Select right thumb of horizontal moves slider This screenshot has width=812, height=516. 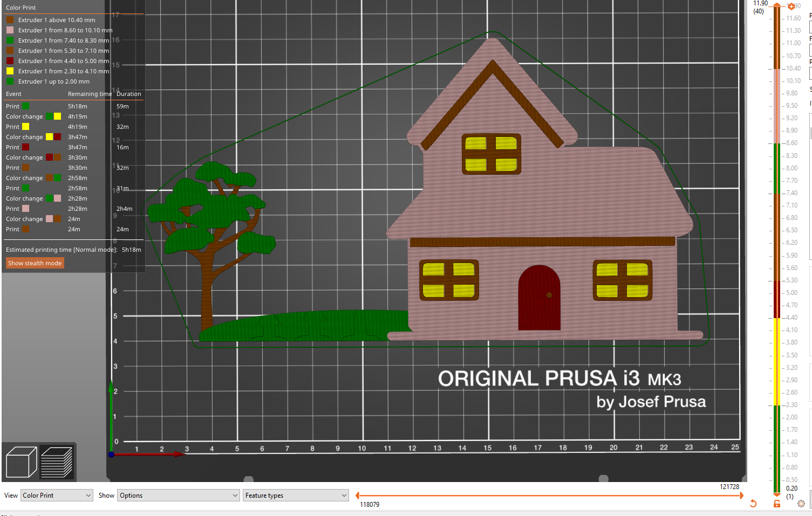tap(741, 495)
